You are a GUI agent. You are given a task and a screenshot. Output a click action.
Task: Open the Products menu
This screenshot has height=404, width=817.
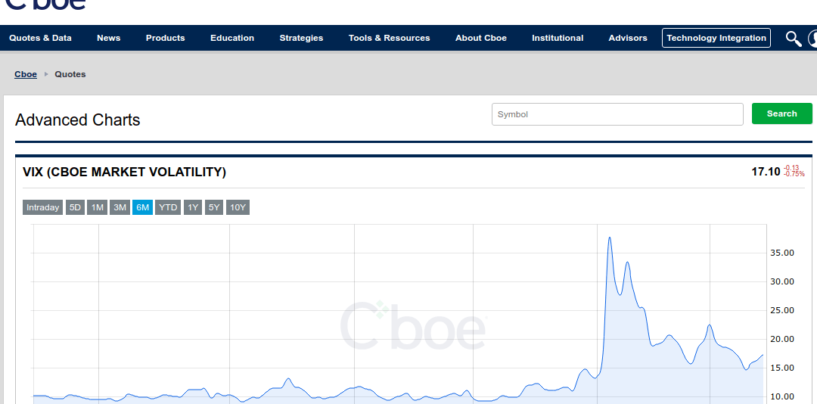pos(165,38)
